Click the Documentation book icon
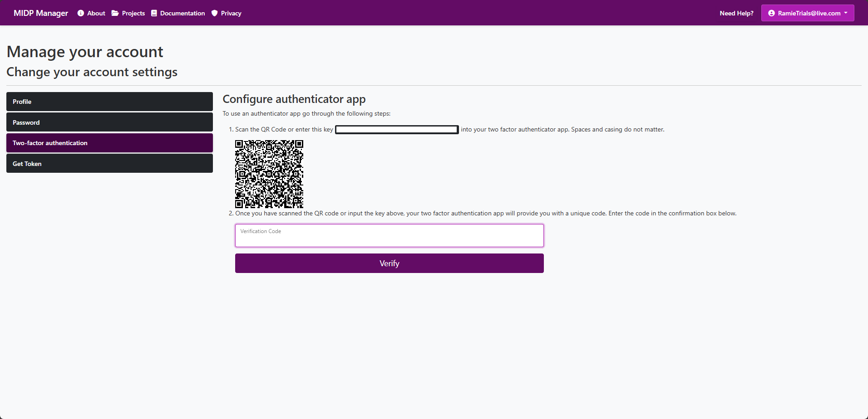Viewport: 868px width, 419px height. pyautogui.click(x=154, y=13)
